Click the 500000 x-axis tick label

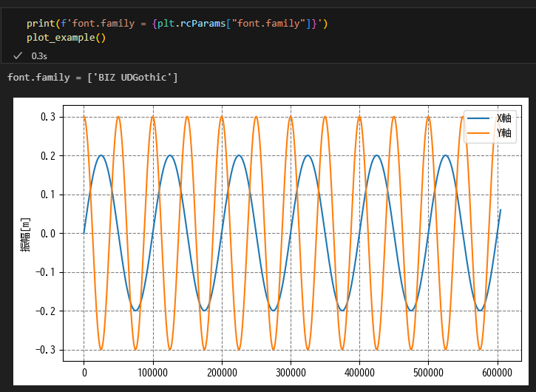[428, 373]
